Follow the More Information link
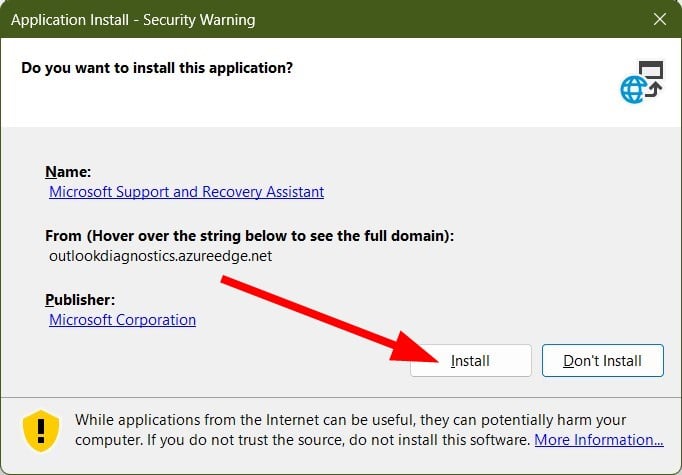 598,439
